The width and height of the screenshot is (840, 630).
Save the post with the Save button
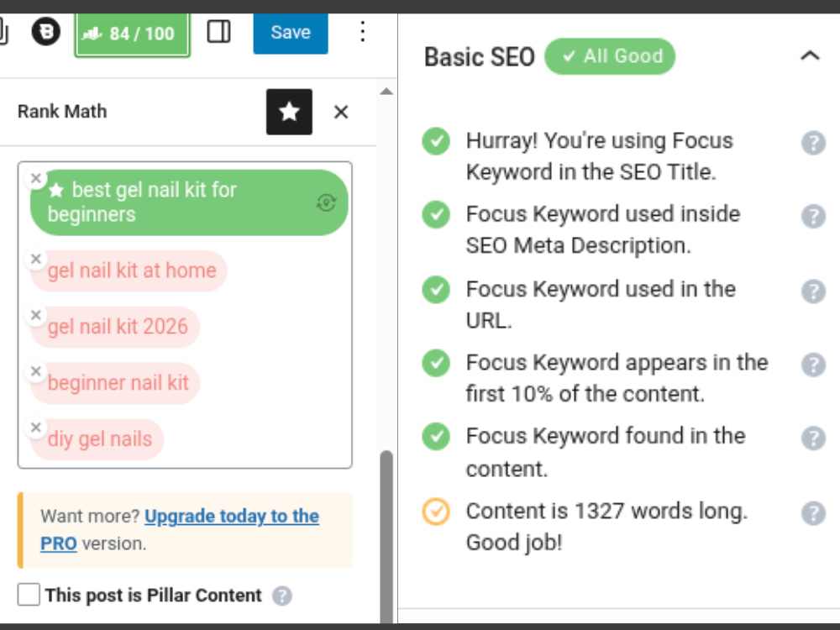[291, 33]
